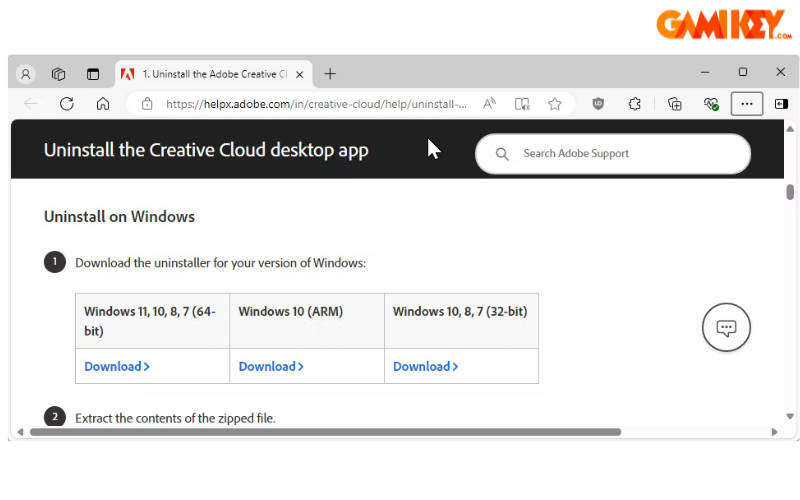Toggle the Edge sidebar
This screenshot has width=800, height=500.
(781, 104)
